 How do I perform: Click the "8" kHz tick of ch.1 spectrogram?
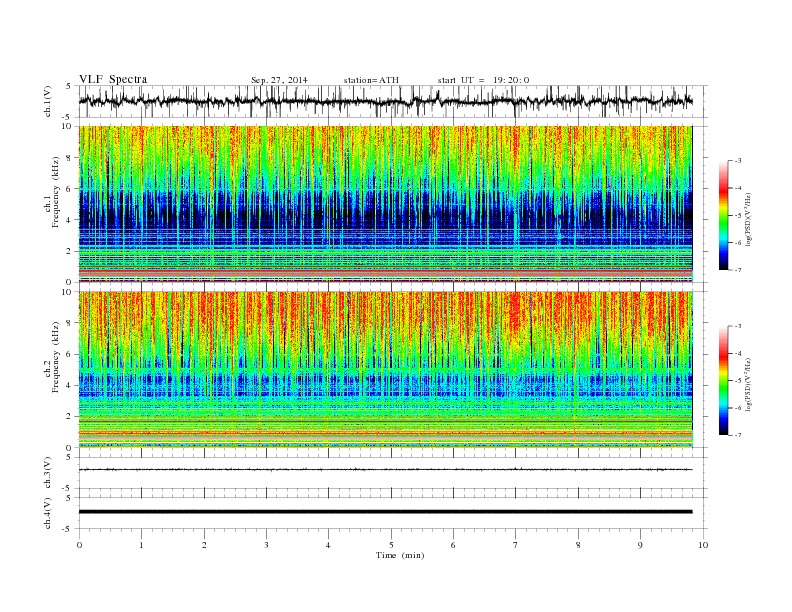coord(70,158)
